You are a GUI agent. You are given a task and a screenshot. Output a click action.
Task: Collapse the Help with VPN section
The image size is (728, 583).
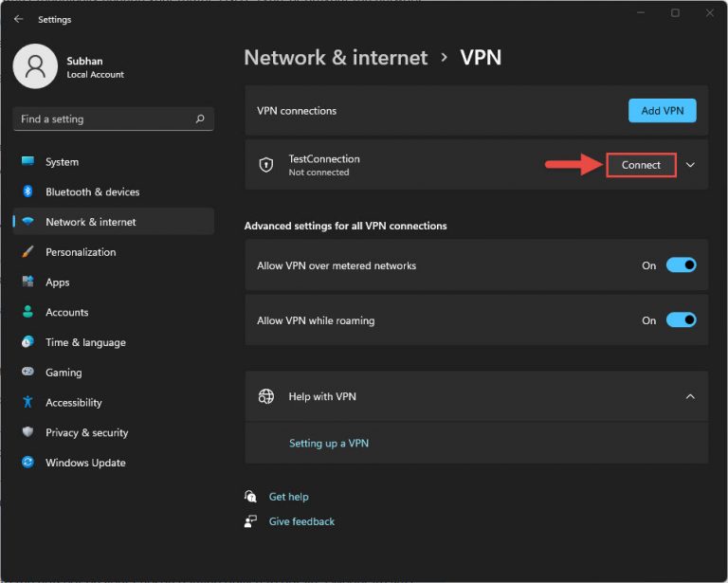[690, 396]
